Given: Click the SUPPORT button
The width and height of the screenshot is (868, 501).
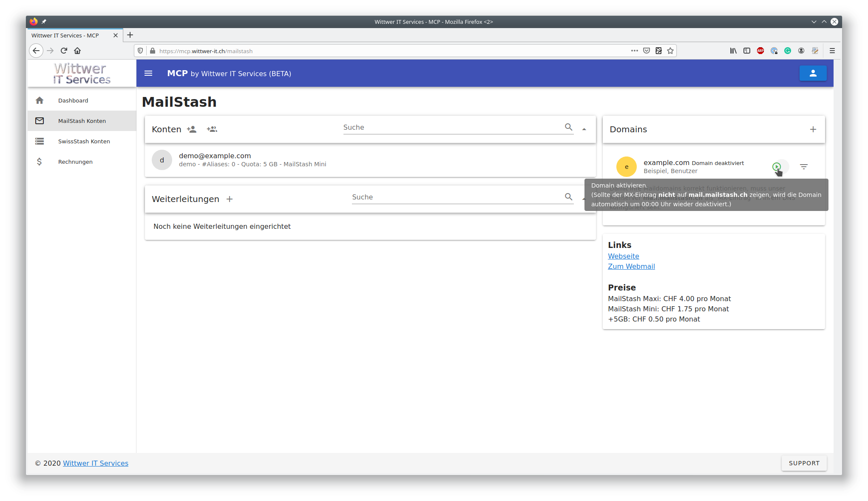Looking at the screenshot, I should click(x=804, y=463).
